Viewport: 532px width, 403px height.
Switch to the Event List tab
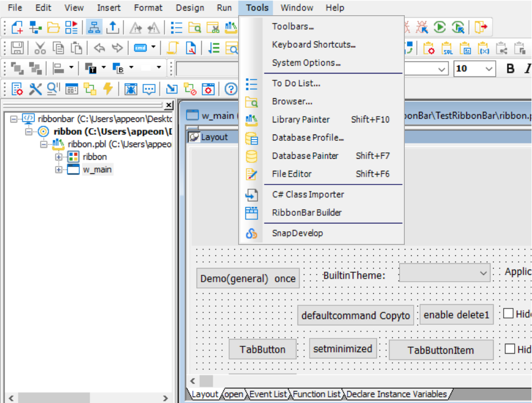(x=268, y=394)
